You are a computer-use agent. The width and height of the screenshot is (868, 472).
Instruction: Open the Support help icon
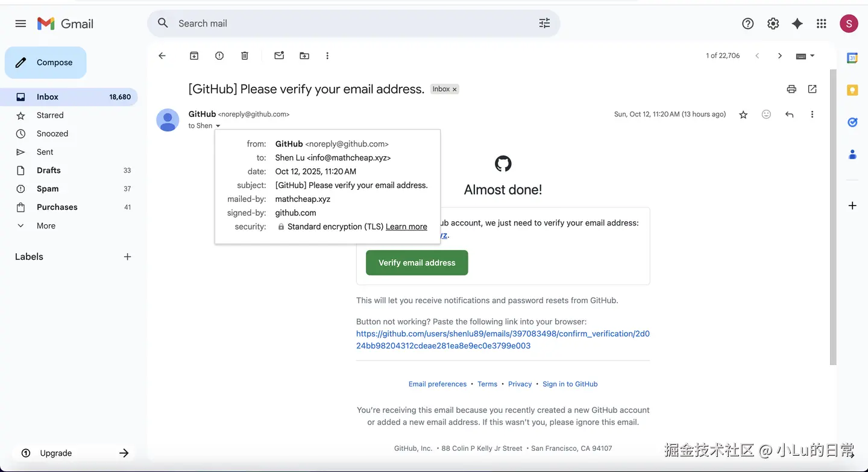(x=748, y=24)
